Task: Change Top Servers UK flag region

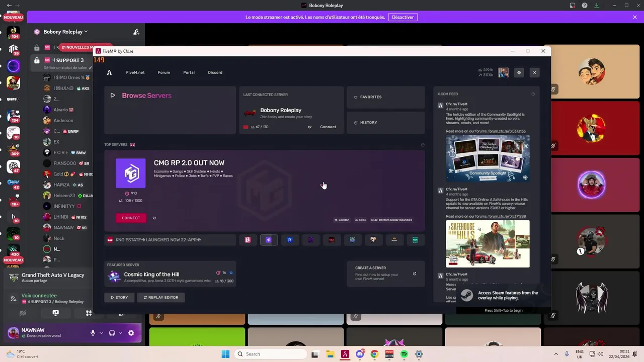Action: (132, 145)
